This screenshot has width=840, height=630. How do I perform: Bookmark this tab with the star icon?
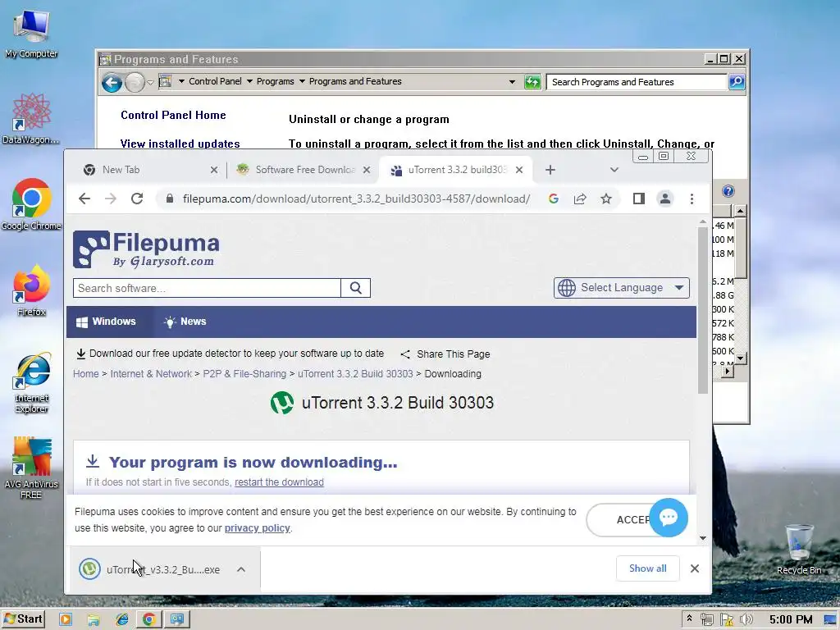pos(606,199)
